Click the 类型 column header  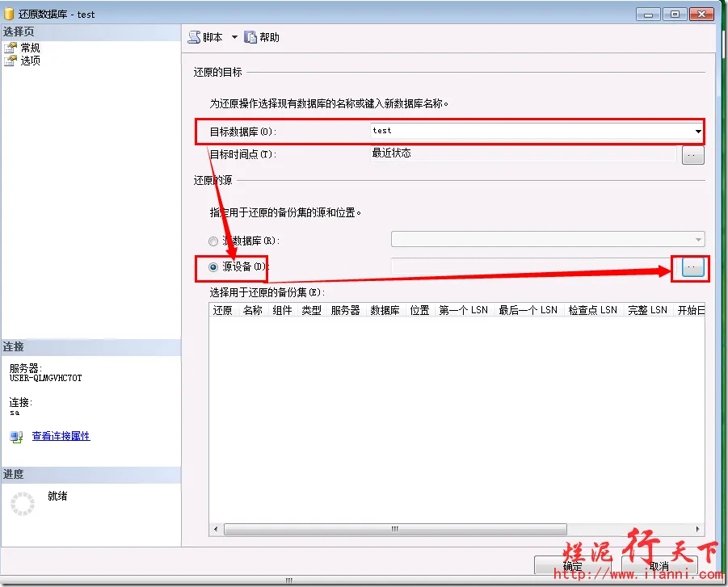[312, 310]
